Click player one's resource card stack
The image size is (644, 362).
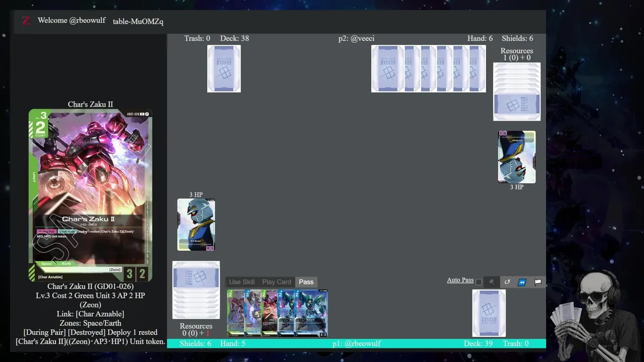coord(196,290)
